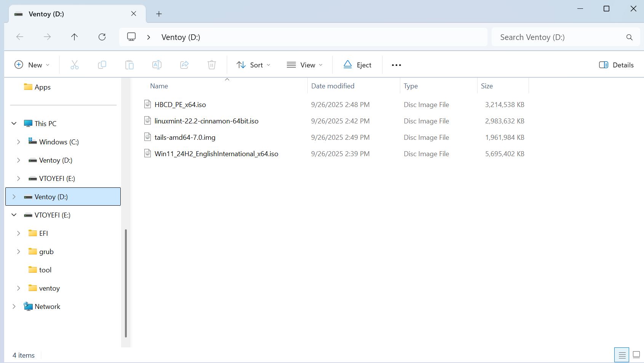
Task: Click the Cut scissors icon
Action: coord(75,65)
